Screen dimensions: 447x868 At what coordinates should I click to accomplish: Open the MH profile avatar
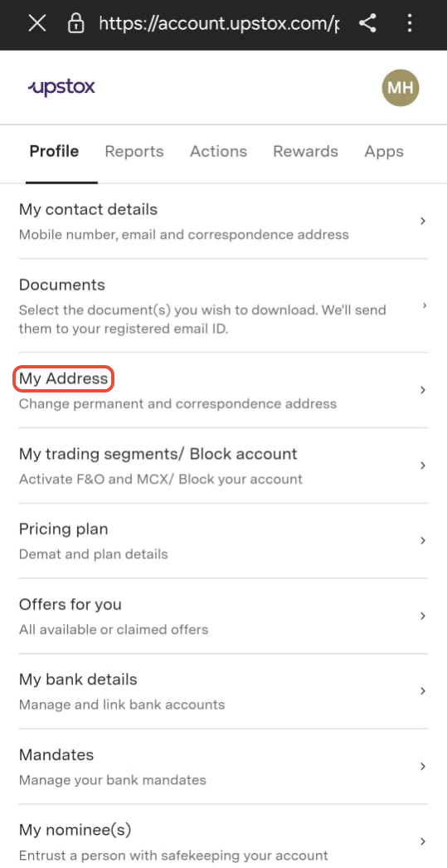coord(401,87)
